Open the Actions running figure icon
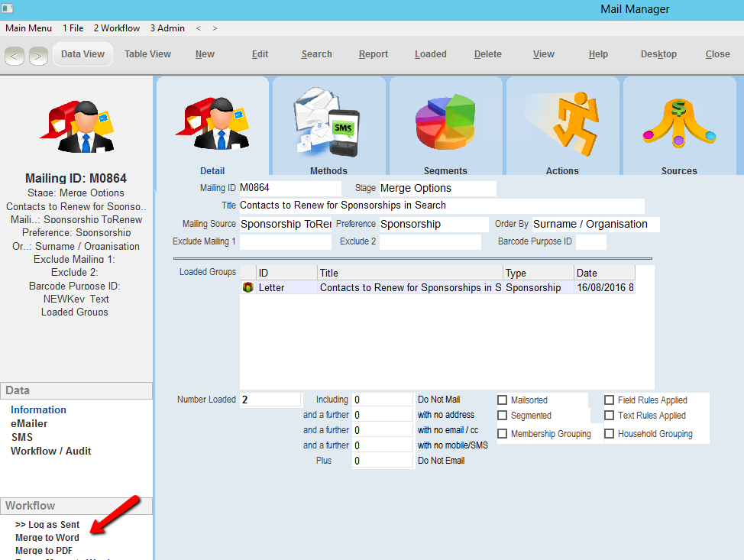 [562, 122]
